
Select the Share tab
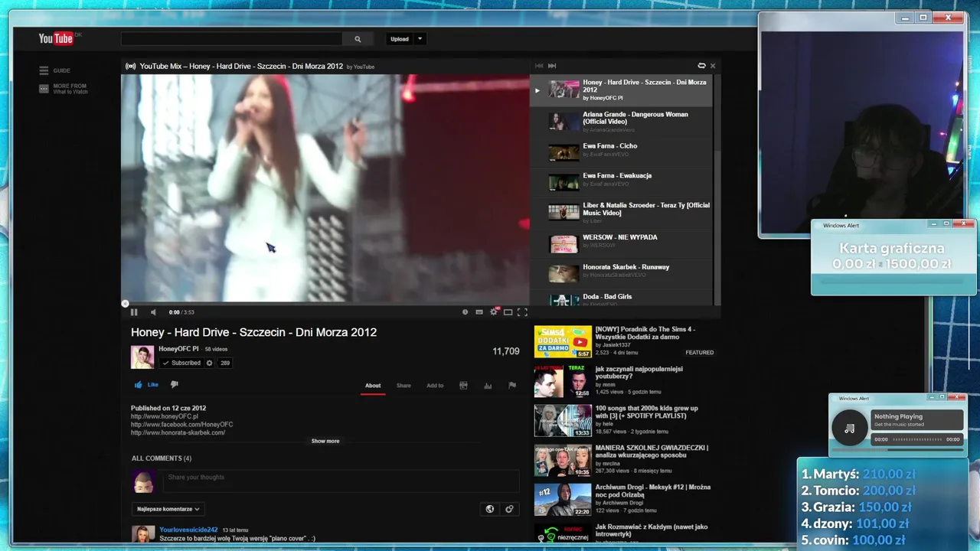click(403, 386)
